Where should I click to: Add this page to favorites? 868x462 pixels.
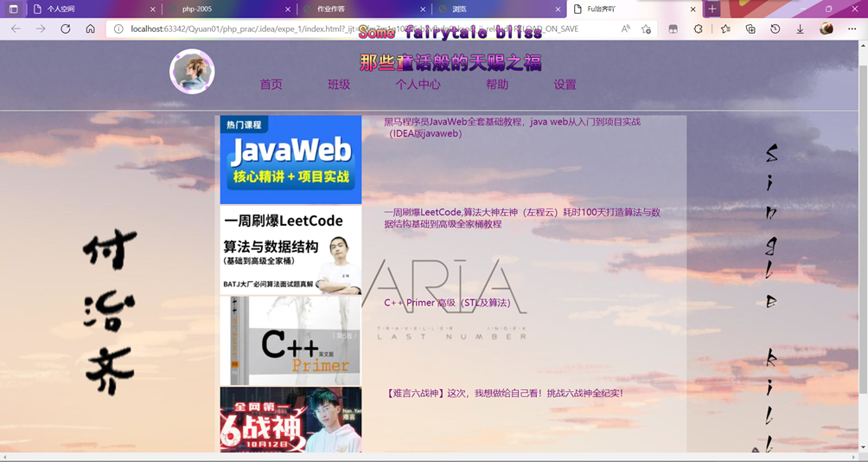[646, 29]
